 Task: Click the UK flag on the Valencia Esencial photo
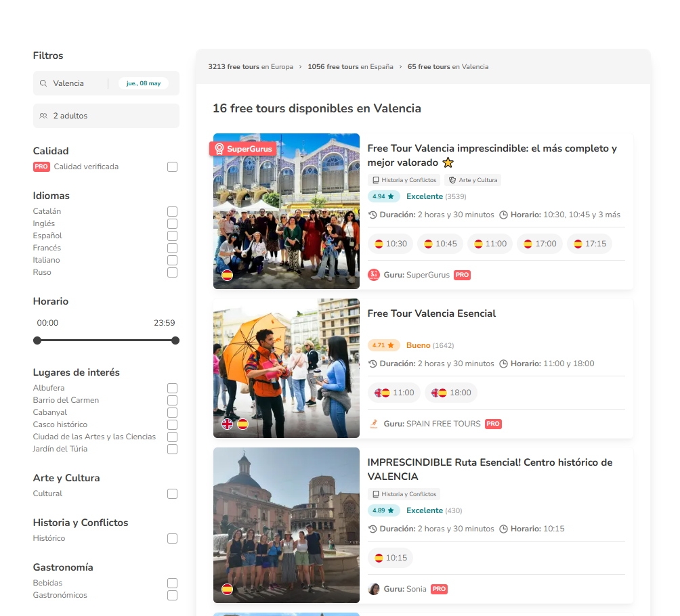[228, 424]
